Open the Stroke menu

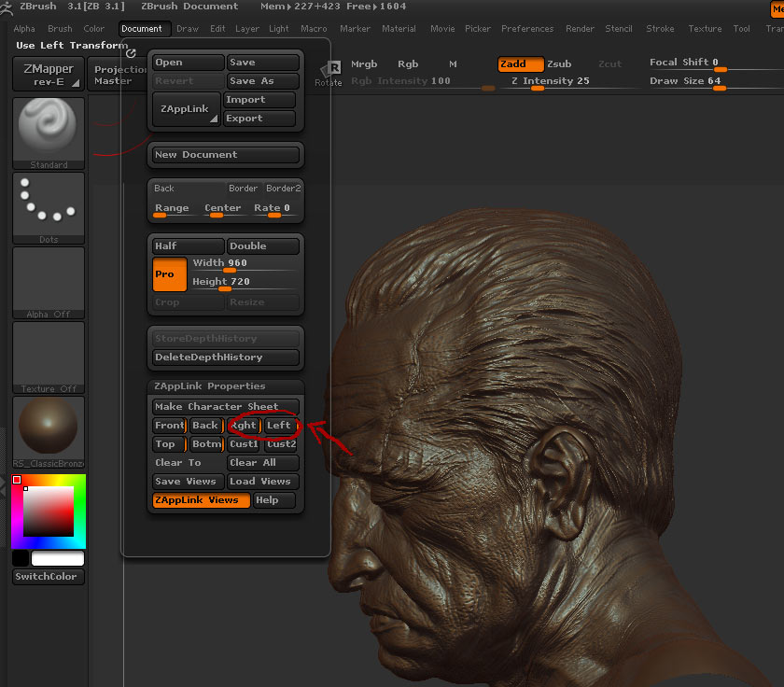tap(660, 29)
